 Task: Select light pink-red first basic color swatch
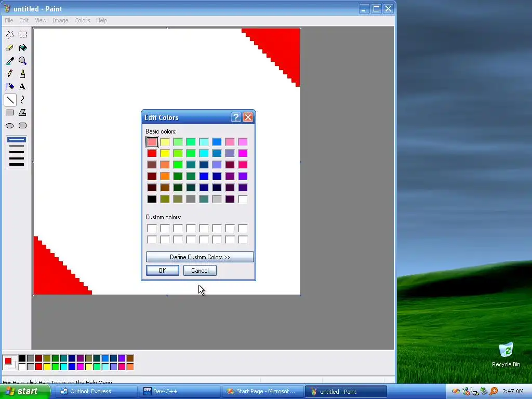point(152,142)
